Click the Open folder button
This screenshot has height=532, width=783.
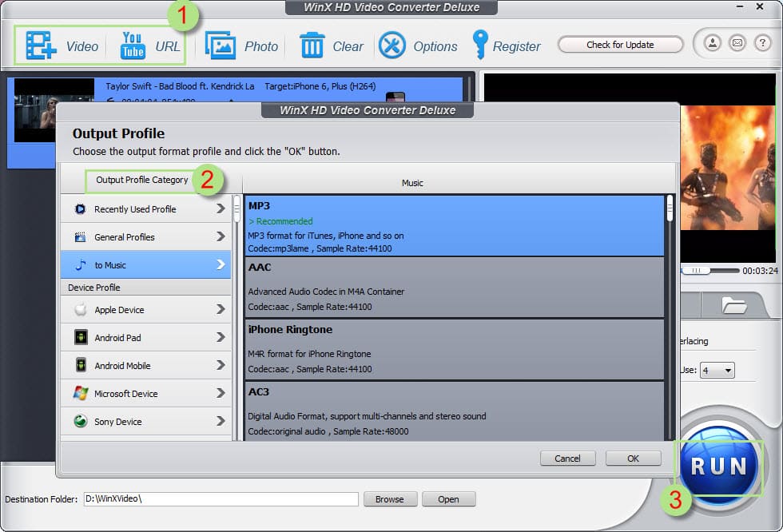448,499
